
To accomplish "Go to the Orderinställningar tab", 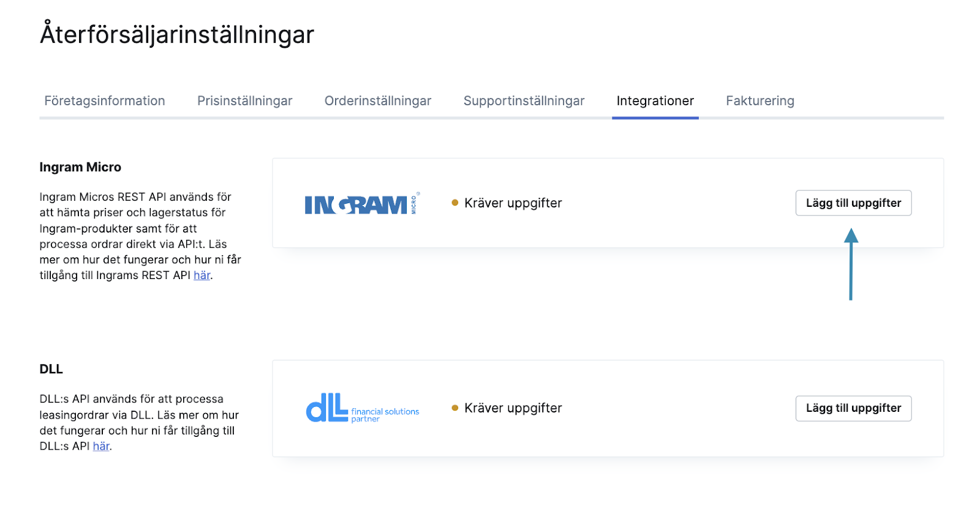I will [x=378, y=101].
